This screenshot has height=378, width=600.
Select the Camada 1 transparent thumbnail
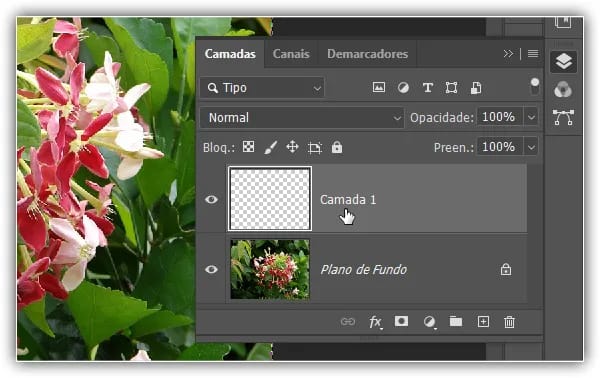point(270,199)
